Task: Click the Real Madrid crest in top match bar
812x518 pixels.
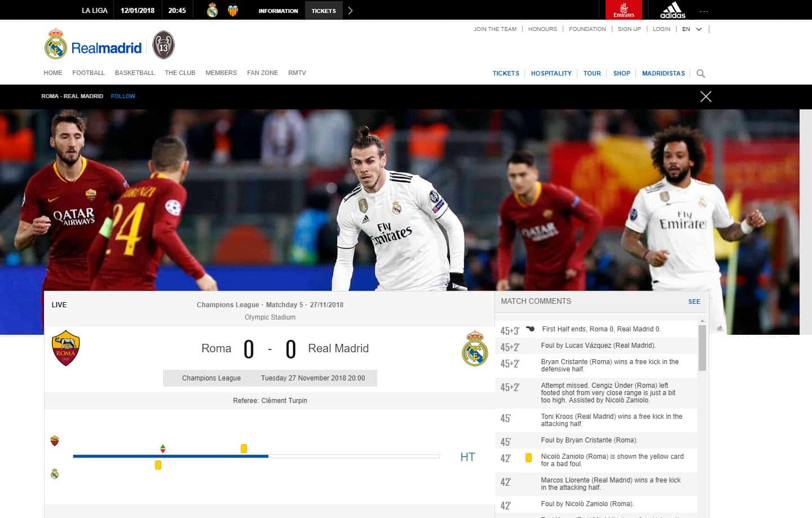Action: (x=213, y=10)
